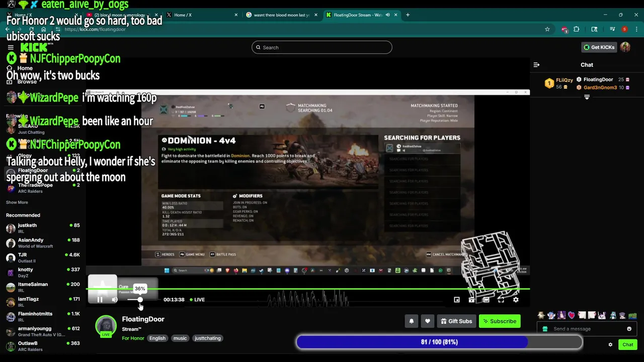Screen dimensions: 644x362
Task: Enter fullscreen mode in the player
Action: (501, 300)
